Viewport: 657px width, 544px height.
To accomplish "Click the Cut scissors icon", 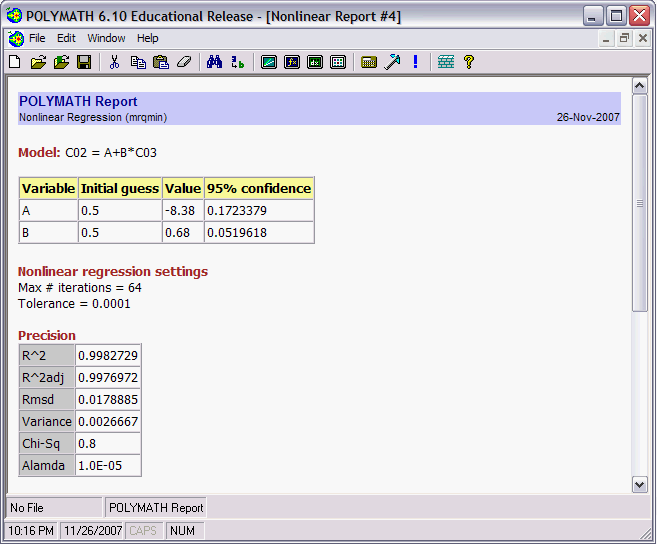I will coord(114,62).
